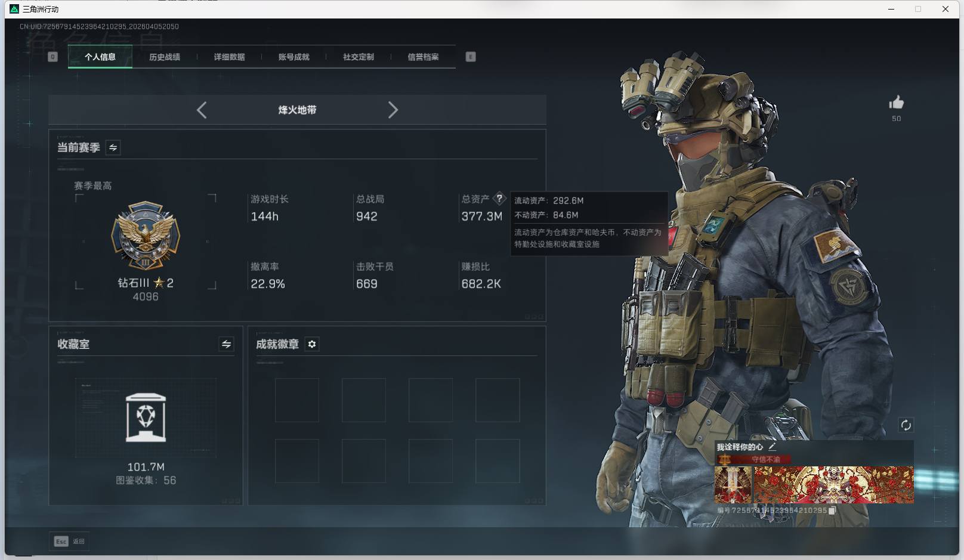
Task: Close the 三角洲行动 window
Action: click(x=946, y=9)
